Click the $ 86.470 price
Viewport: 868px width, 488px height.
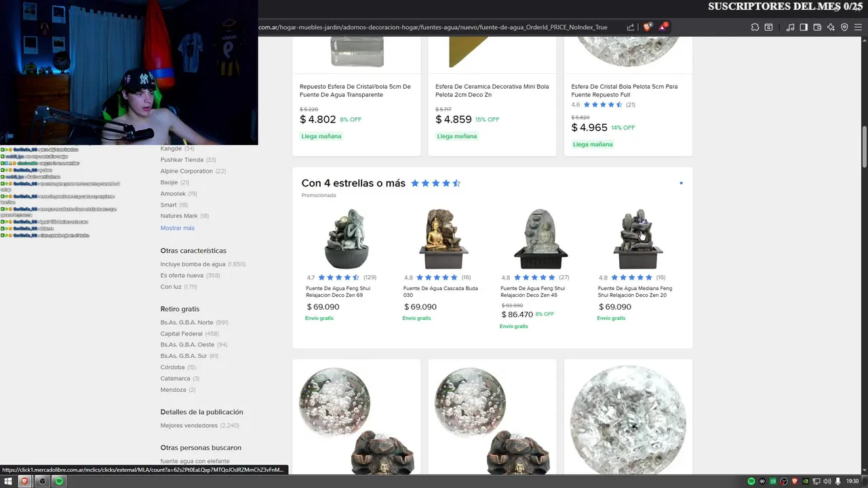click(x=517, y=314)
